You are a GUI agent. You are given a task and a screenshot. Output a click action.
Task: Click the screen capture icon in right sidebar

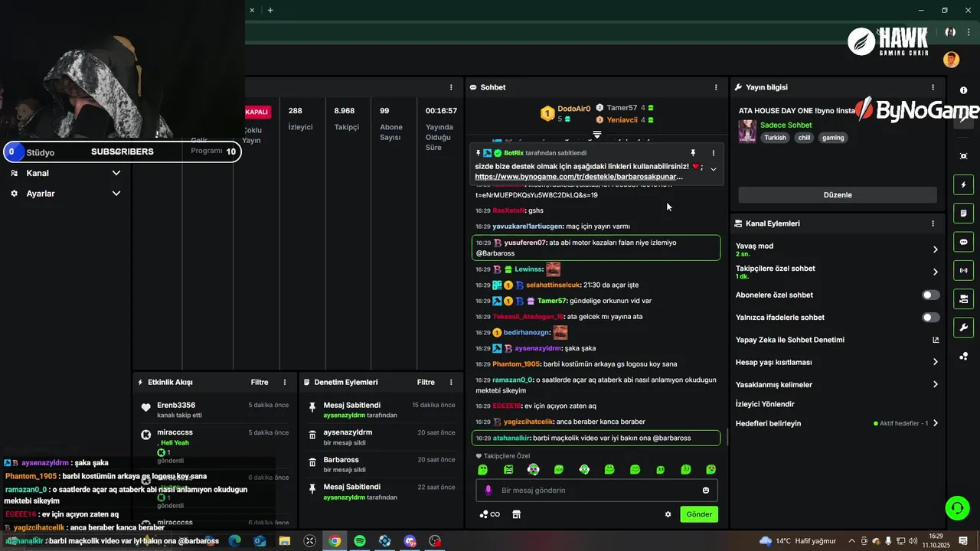click(963, 156)
